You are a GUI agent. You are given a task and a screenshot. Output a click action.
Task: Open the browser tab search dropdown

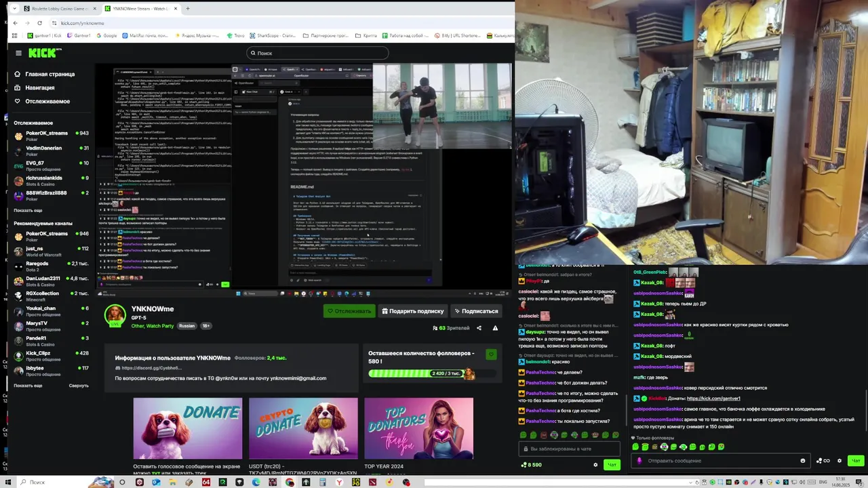pyautogui.click(x=14, y=9)
